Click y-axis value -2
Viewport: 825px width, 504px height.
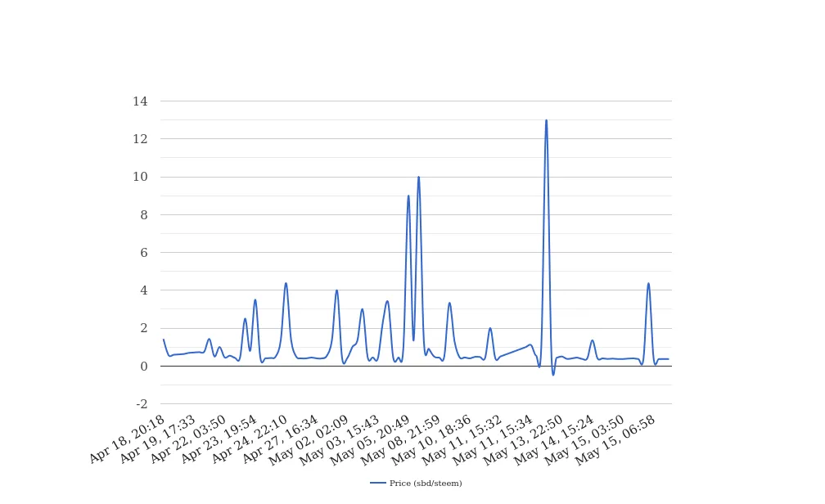(142, 404)
